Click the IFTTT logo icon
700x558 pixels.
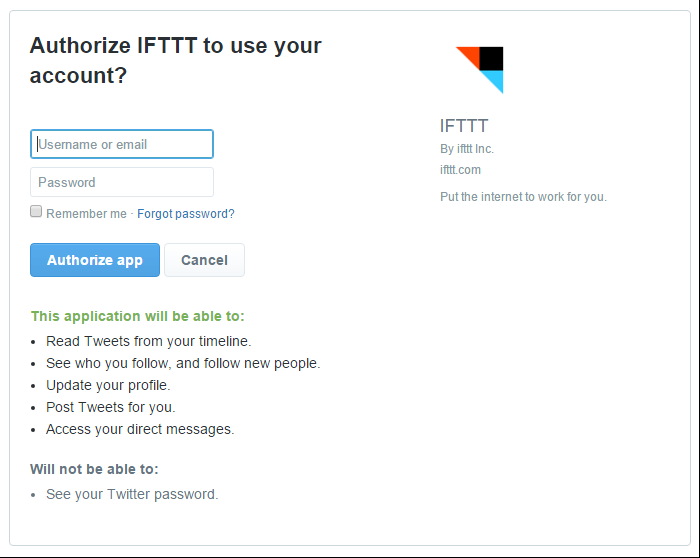click(479, 70)
